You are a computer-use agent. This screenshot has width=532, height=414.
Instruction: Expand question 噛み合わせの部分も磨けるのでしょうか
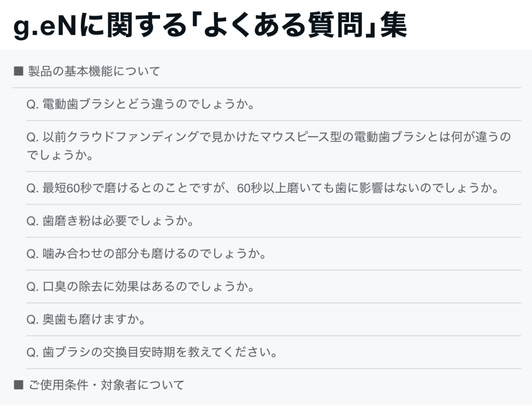[155, 254]
